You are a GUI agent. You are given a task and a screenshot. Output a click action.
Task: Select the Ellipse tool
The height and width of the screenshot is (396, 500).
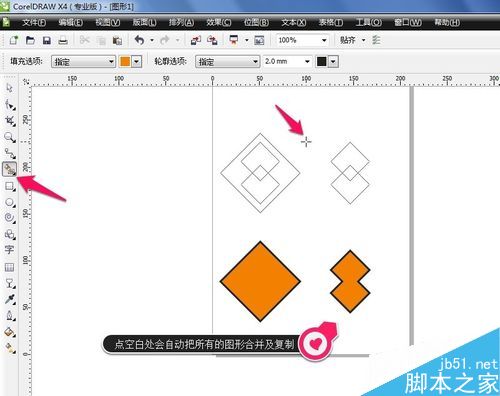9,202
